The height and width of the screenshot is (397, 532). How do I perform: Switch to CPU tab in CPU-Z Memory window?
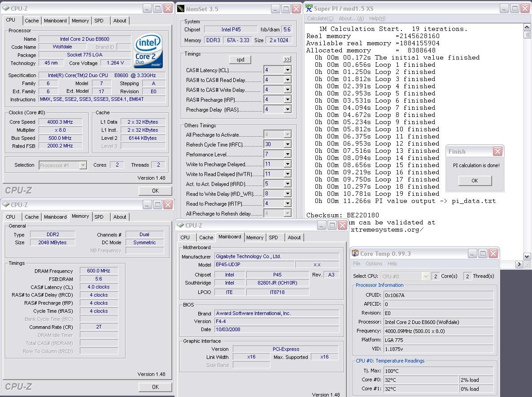(x=10, y=217)
